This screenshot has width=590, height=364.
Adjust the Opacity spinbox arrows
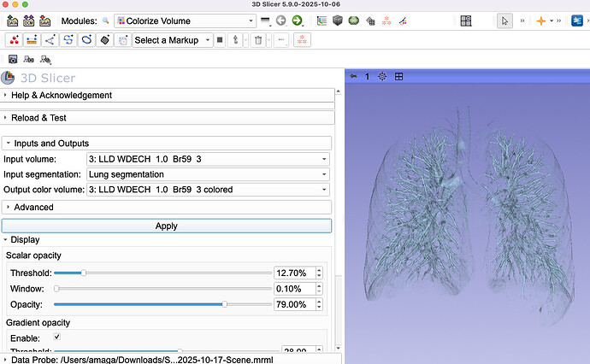(319, 304)
